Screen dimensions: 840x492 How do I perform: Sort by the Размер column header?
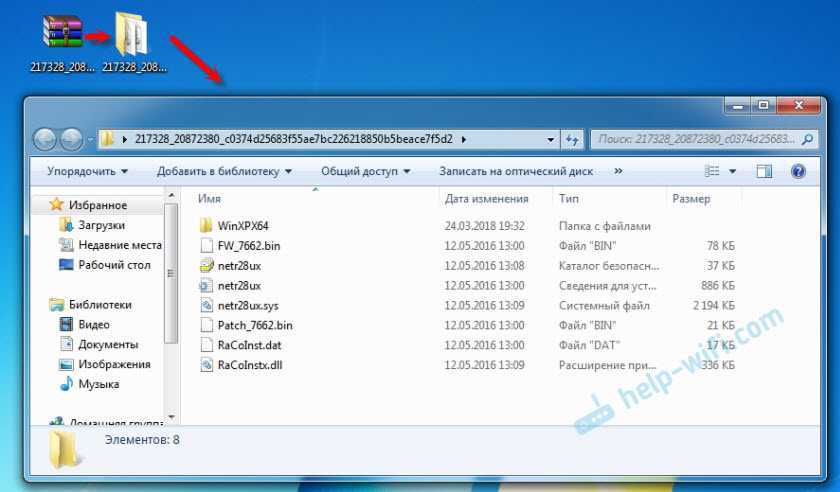click(x=691, y=199)
